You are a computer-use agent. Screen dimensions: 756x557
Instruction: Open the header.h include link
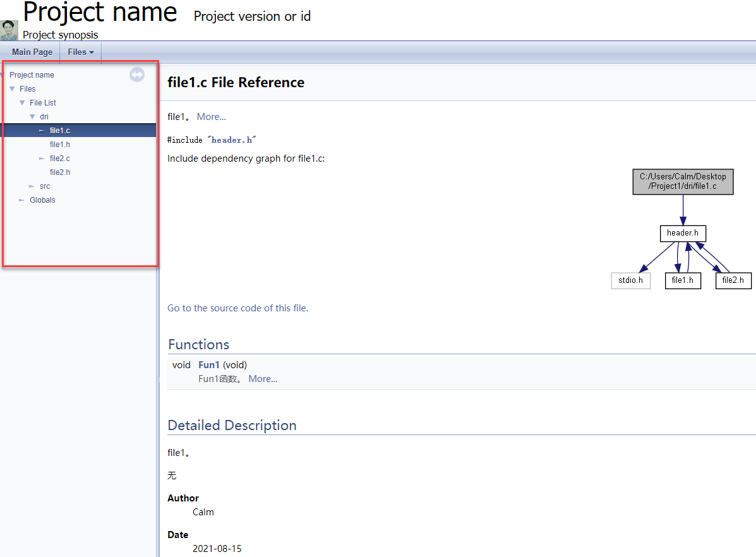[x=232, y=140]
